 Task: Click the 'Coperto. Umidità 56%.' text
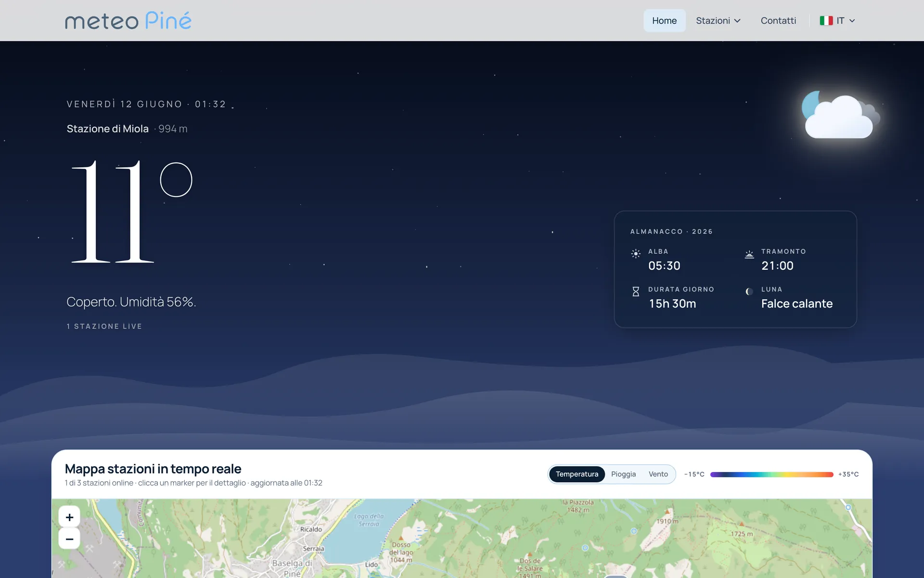tap(131, 302)
